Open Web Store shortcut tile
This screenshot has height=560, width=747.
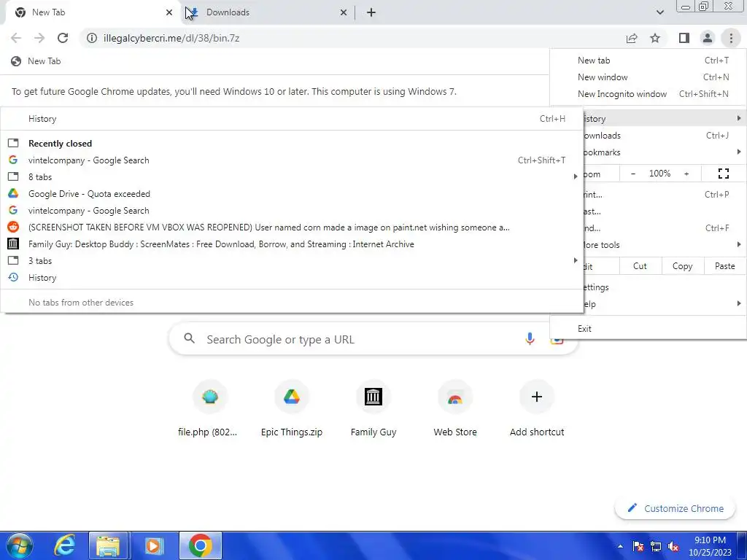[x=455, y=409]
